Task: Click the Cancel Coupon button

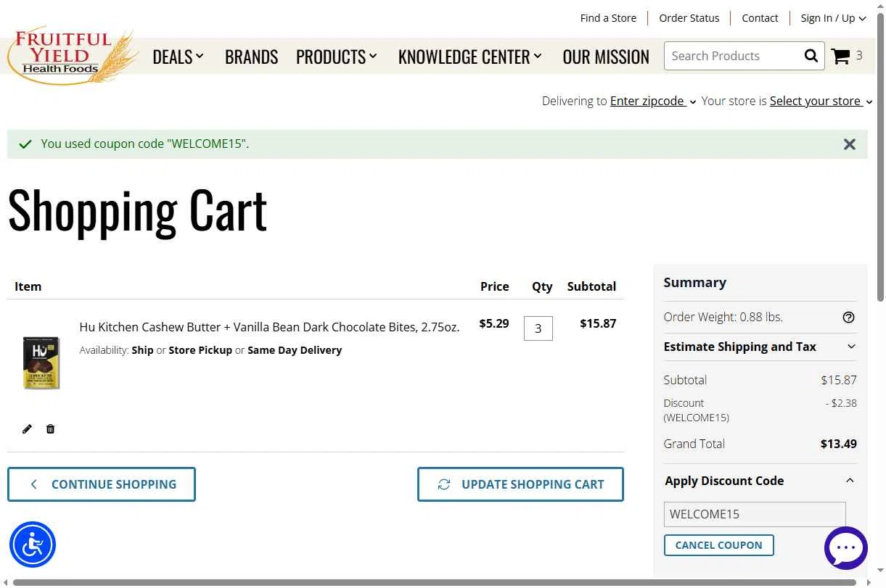Action: [x=718, y=545]
